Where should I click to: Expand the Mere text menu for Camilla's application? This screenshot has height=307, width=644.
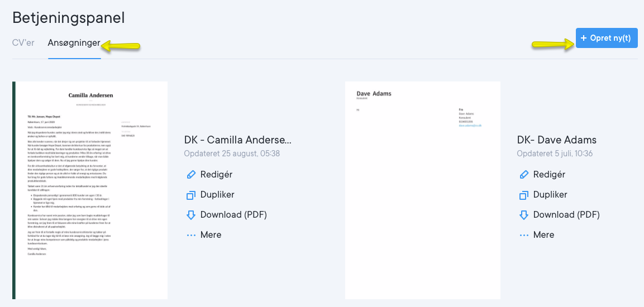(x=211, y=235)
